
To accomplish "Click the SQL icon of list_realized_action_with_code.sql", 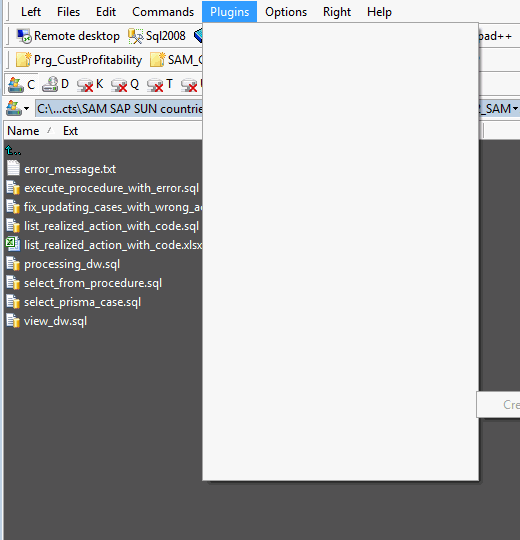I will (x=13, y=226).
